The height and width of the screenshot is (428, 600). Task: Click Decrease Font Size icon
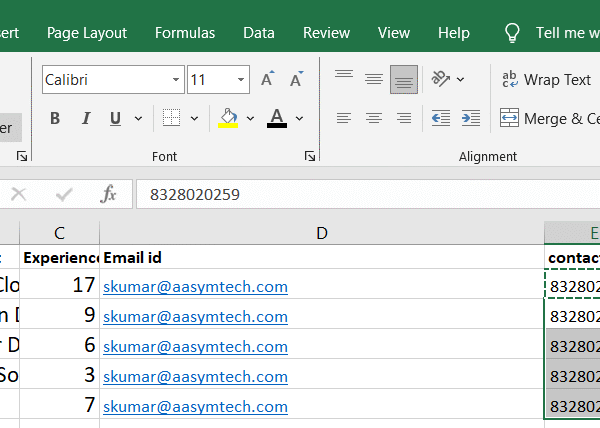point(297,80)
